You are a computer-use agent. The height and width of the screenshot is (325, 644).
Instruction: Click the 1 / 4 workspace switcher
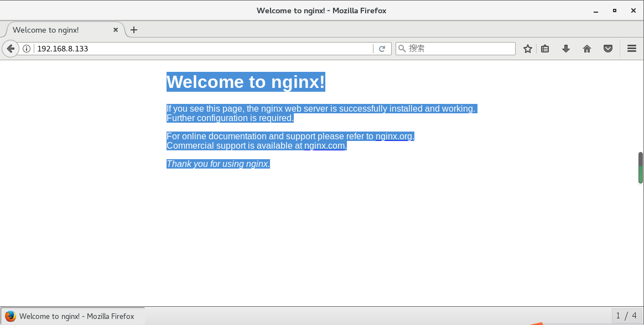(626, 316)
